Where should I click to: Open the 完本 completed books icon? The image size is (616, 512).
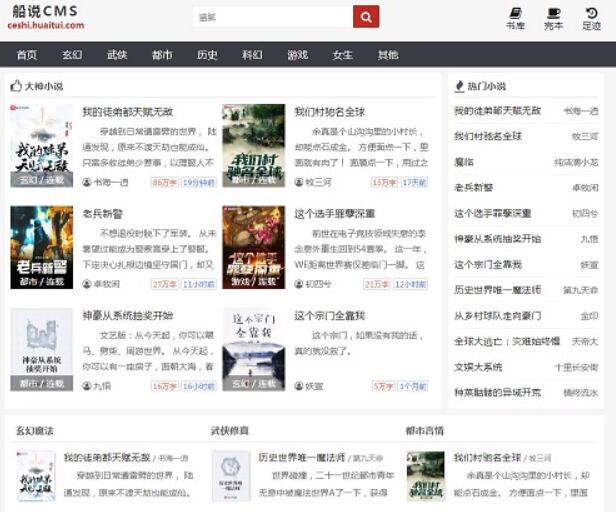point(553,19)
